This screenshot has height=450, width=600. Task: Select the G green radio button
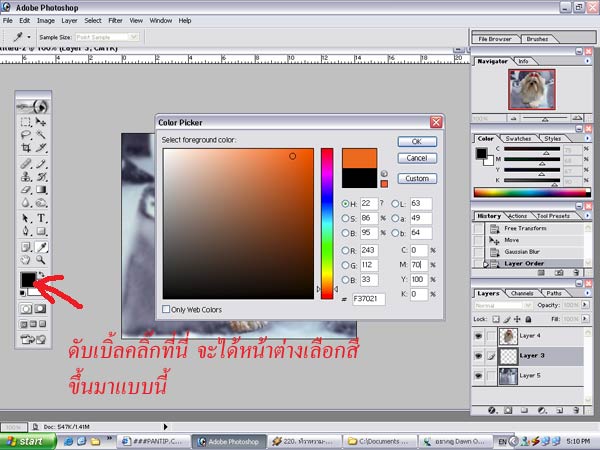[345, 265]
